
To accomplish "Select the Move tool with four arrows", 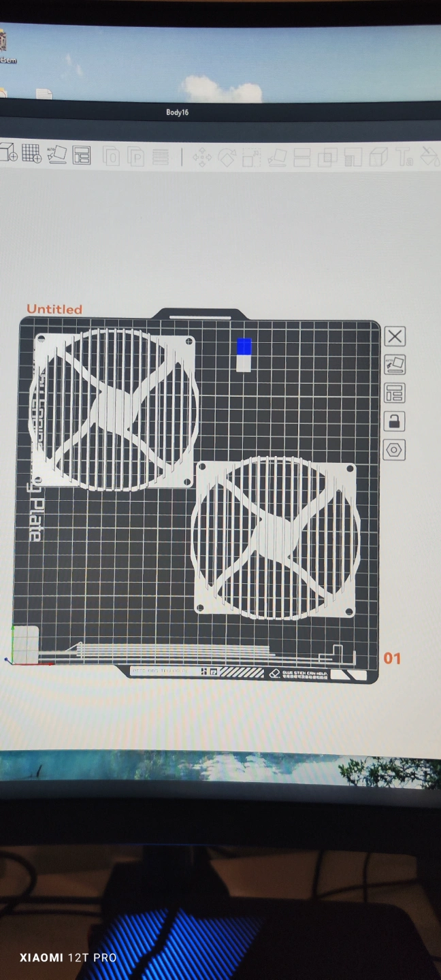I will tap(201, 158).
